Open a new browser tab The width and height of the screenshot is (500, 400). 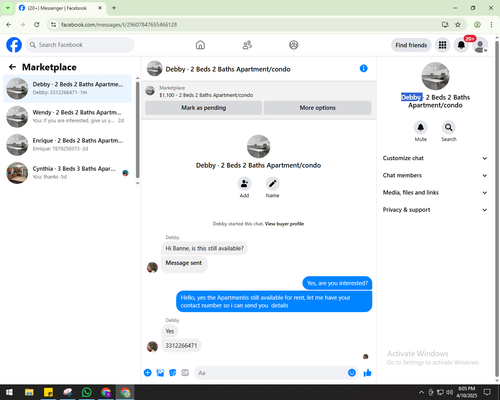(114, 8)
